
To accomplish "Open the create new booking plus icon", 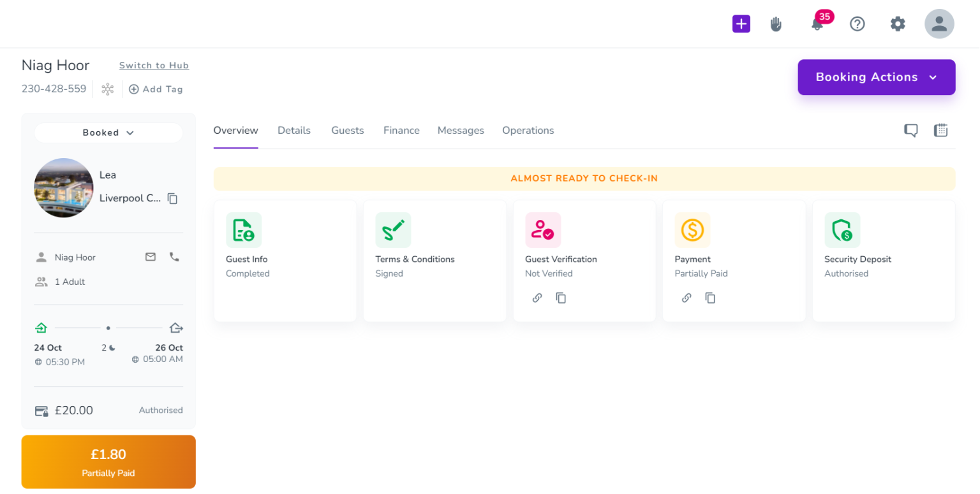I will [x=741, y=24].
